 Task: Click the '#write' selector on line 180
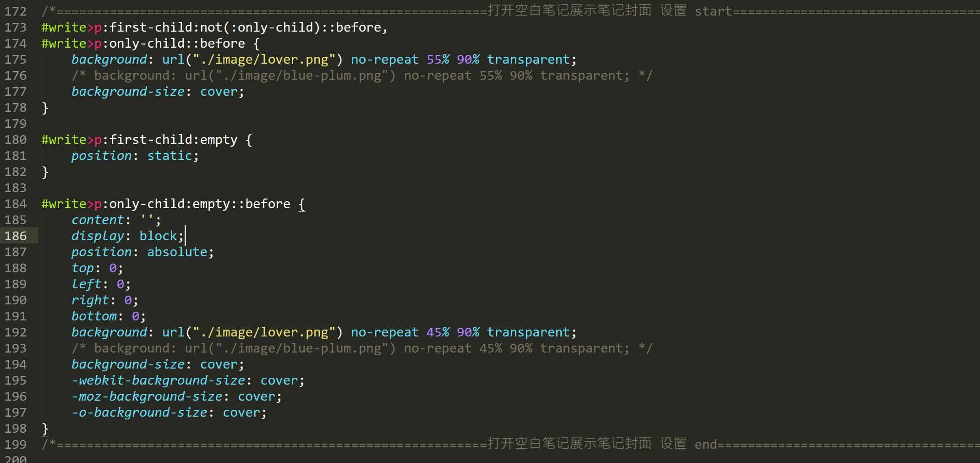click(64, 140)
